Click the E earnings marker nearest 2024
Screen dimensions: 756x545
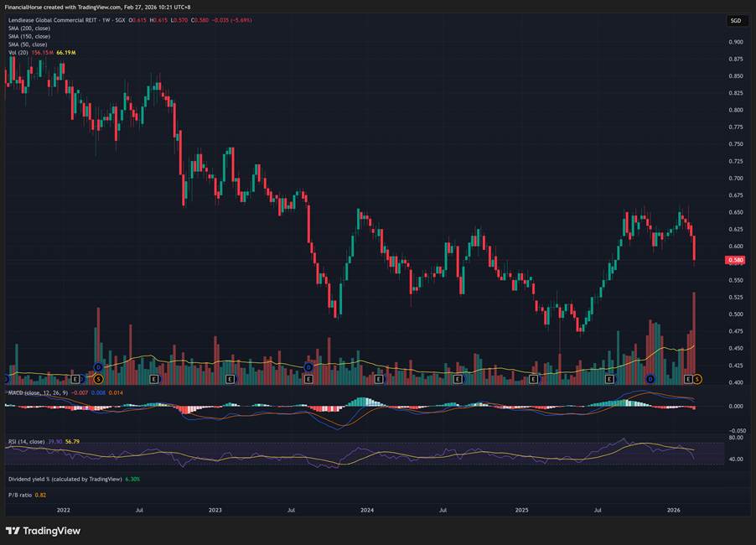[379, 380]
